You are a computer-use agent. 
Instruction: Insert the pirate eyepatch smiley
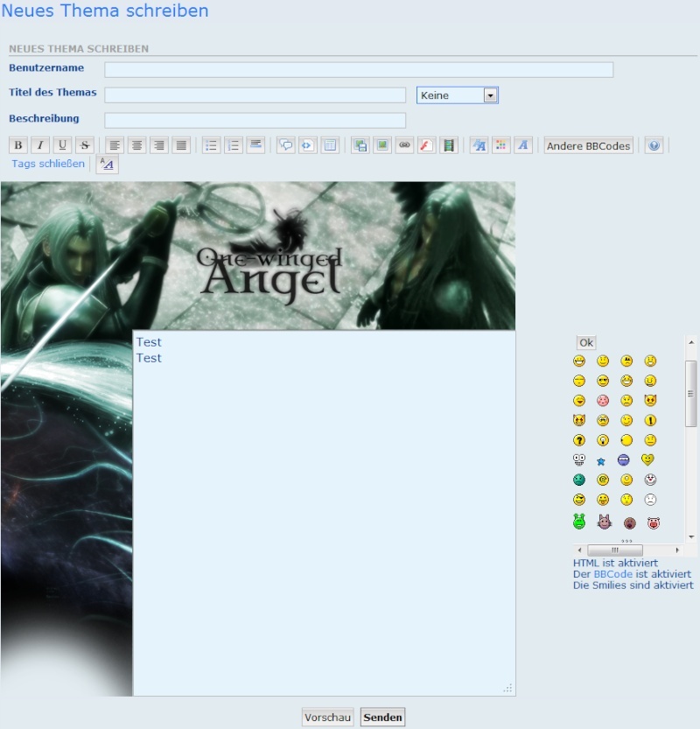pos(579,500)
